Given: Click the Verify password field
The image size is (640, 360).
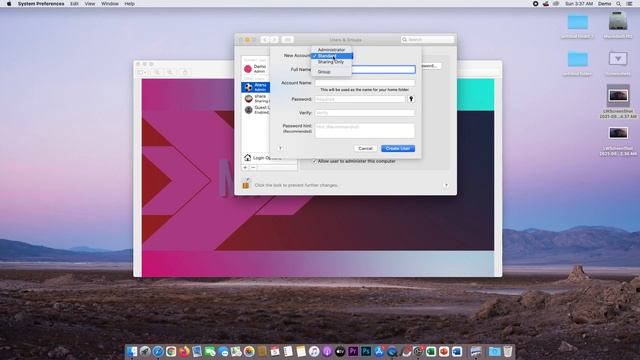Looking at the screenshot, I should tap(365, 113).
